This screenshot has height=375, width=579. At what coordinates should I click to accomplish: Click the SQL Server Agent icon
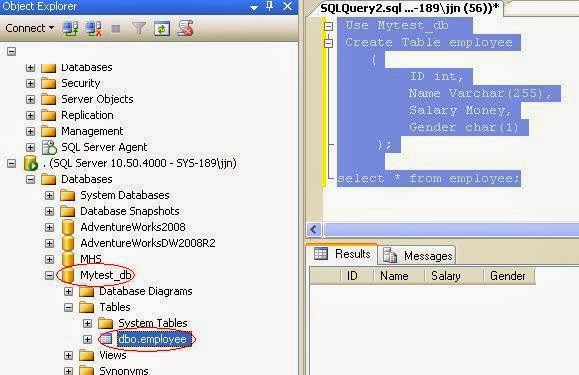[x=49, y=147]
